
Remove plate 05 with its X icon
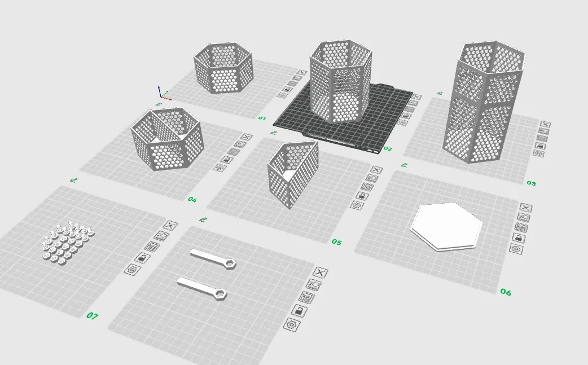(376, 170)
